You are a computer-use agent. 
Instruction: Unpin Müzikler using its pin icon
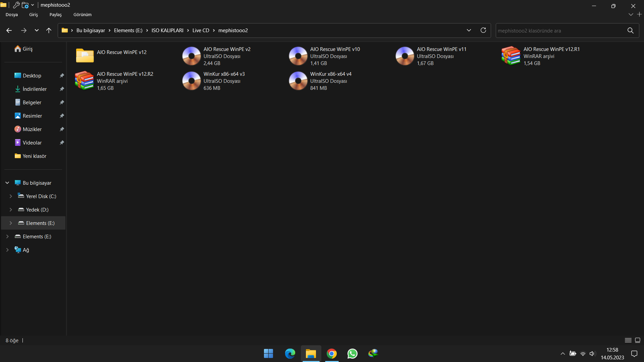click(62, 129)
